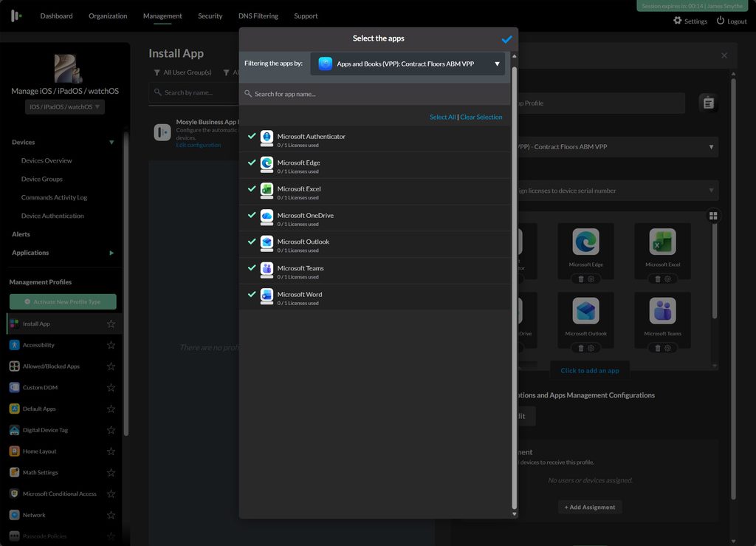This screenshot has height=546, width=756.
Task: Click the Clear Selection link
Action: [481, 117]
